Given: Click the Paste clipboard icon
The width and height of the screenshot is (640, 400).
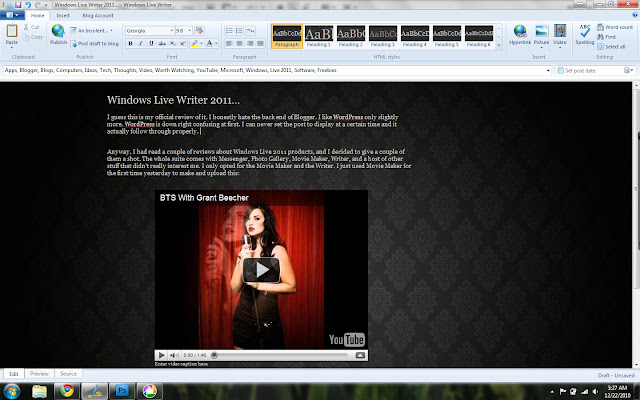Looking at the screenshot, I should (12, 31).
